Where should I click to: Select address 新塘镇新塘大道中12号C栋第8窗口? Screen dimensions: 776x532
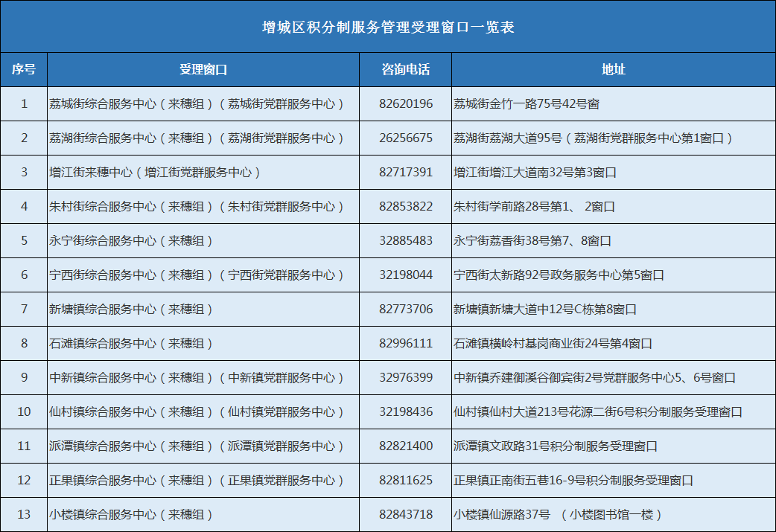tap(545, 309)
